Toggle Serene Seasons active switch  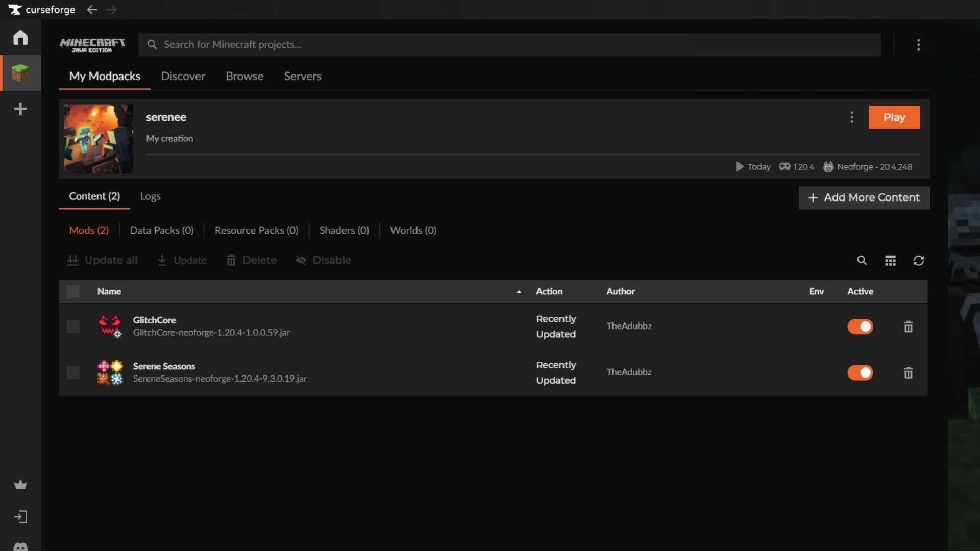tap(860, 373)
